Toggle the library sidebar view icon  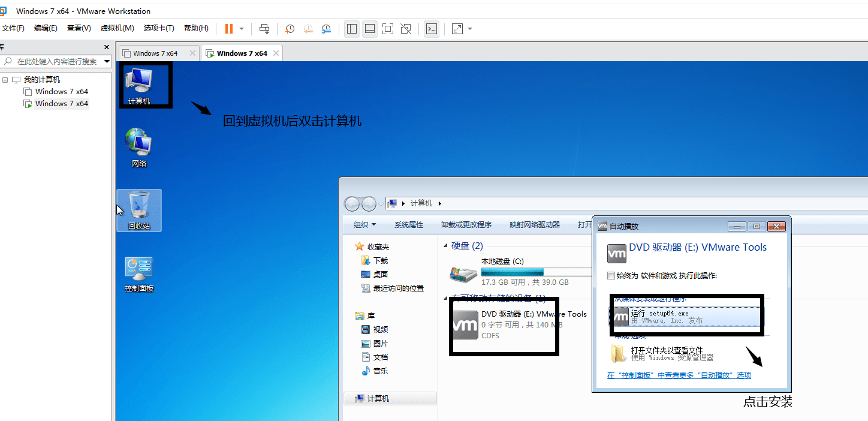click(x=352, y=28)
